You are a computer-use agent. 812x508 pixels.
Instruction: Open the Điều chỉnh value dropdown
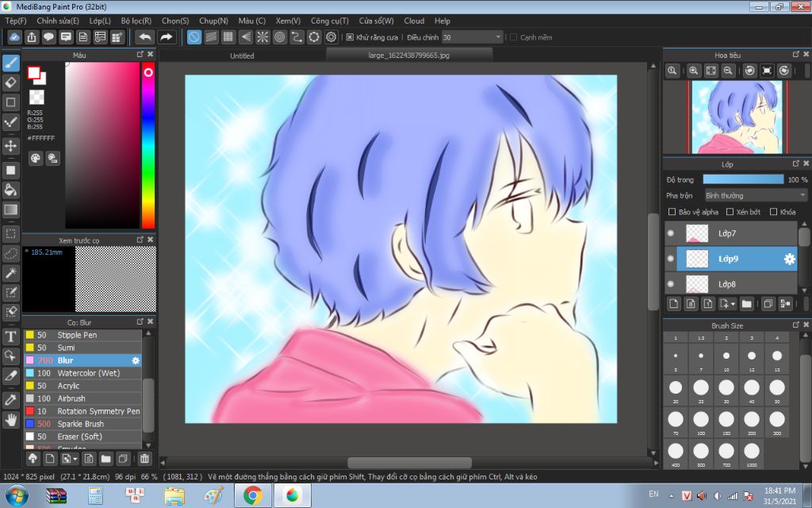click(x=473, y=37)
